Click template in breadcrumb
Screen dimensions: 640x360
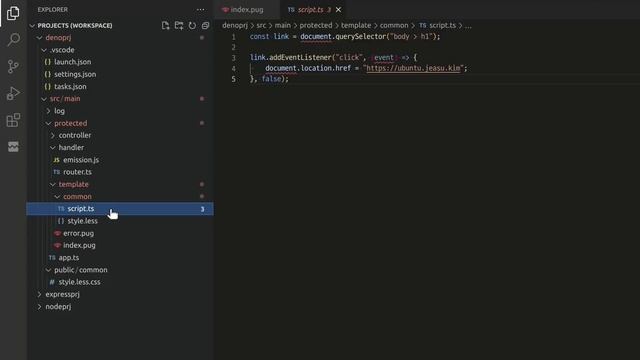(356, 25)
